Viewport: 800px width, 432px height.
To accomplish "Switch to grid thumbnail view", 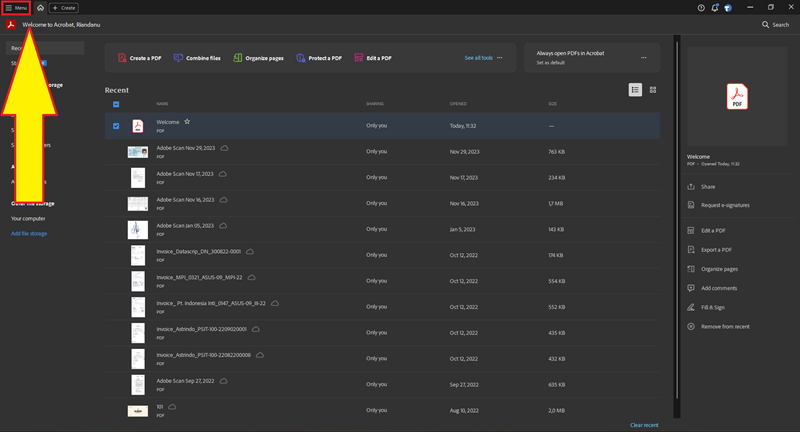I will pyautogui.click(x=653, y=90).
